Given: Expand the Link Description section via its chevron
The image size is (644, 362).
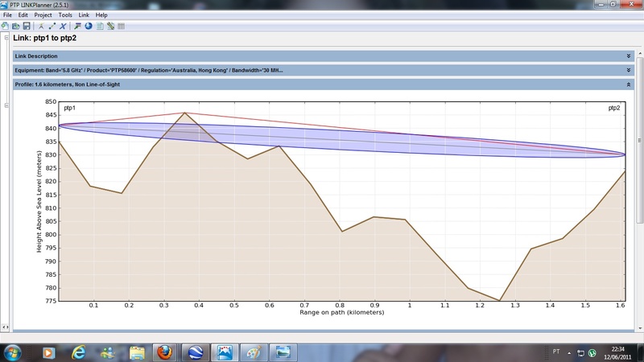Looking at the screenshot, I should pos(629,56).
